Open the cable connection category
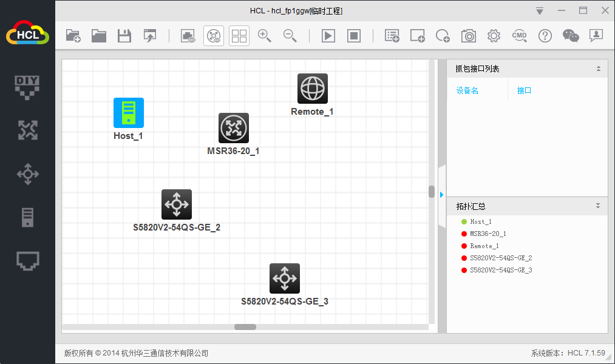Screen dimensions: 615x364 (27, 261)
